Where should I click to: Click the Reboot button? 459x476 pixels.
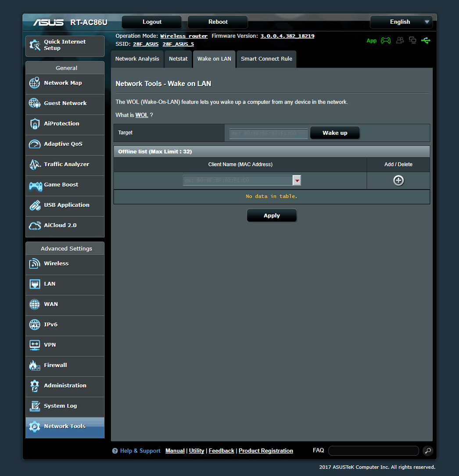point(218,22)
